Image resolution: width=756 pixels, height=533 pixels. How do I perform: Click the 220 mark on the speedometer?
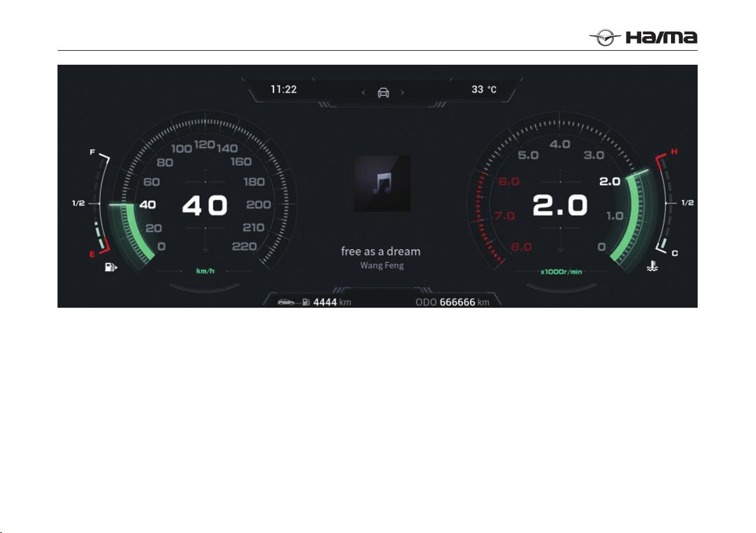point(244,246)
